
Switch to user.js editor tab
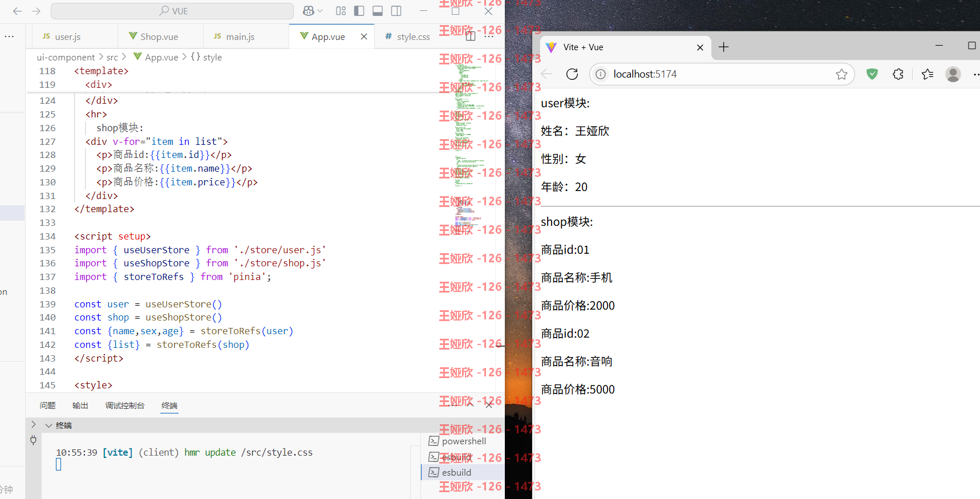click(x=68, y=36)
